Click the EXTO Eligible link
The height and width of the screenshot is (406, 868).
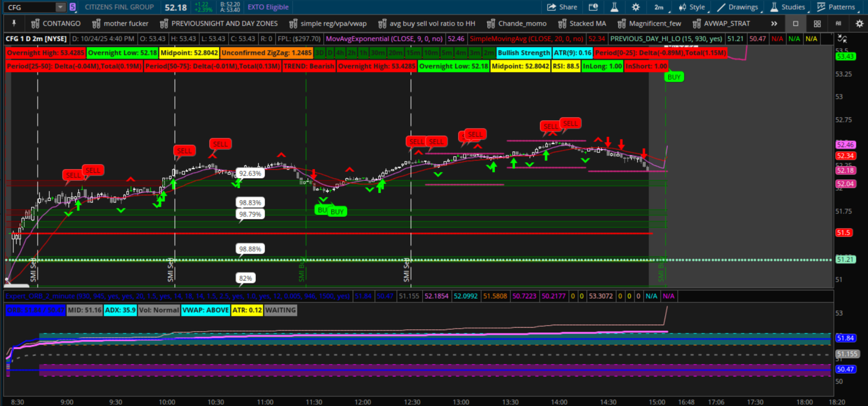[268, 7]
